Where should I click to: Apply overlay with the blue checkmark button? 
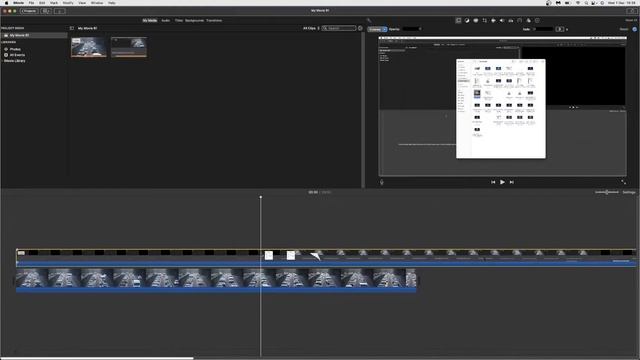coord(634,29)
